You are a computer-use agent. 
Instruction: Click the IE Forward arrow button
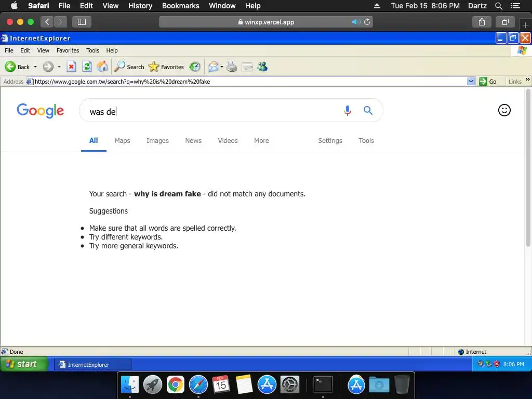pos(48,66)
